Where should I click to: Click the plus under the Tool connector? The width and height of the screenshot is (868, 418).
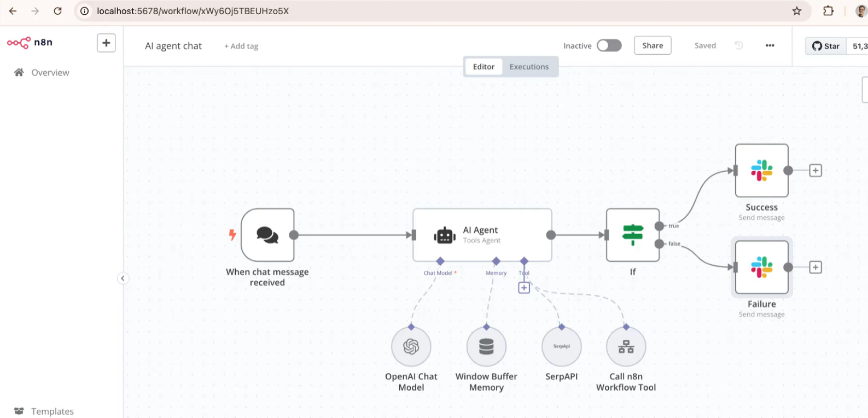pos(524,288)
